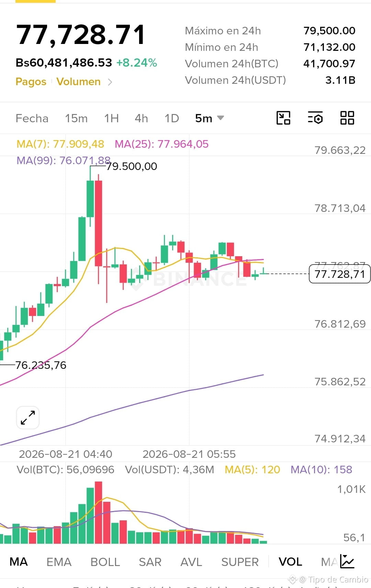This screenshot has width=371, height=588.
Task: Tap the Bs60,481,486.53 converted price
Action: (64, 63)
